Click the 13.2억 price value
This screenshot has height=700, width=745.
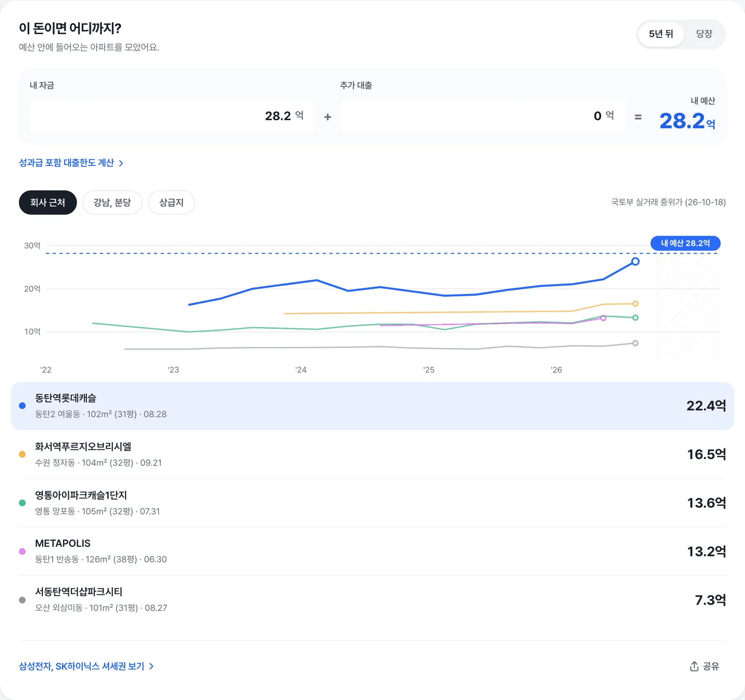(x=707, y=551)
